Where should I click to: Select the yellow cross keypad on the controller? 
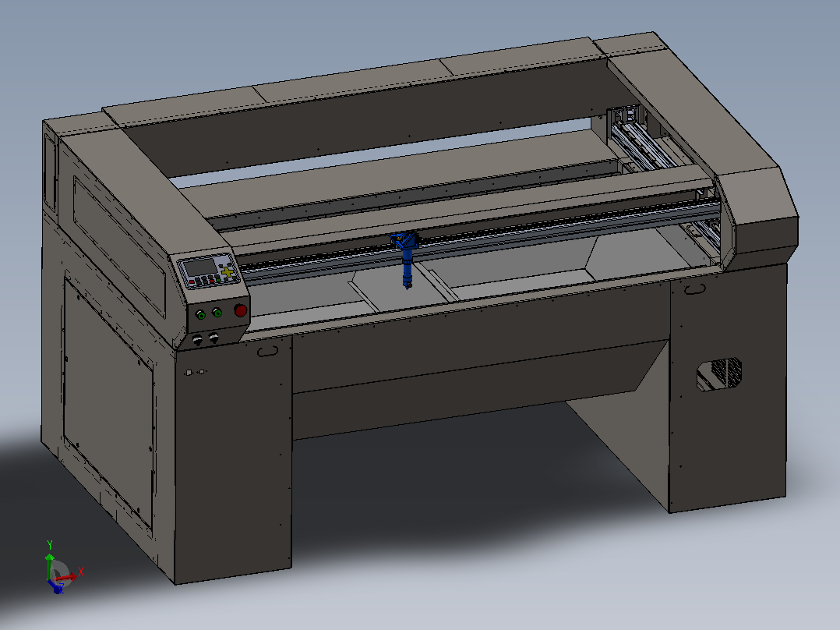(228, 272)
